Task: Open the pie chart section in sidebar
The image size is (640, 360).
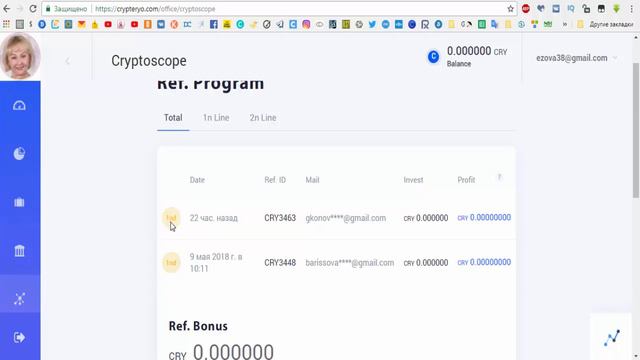Action: [x=19, y=153]
